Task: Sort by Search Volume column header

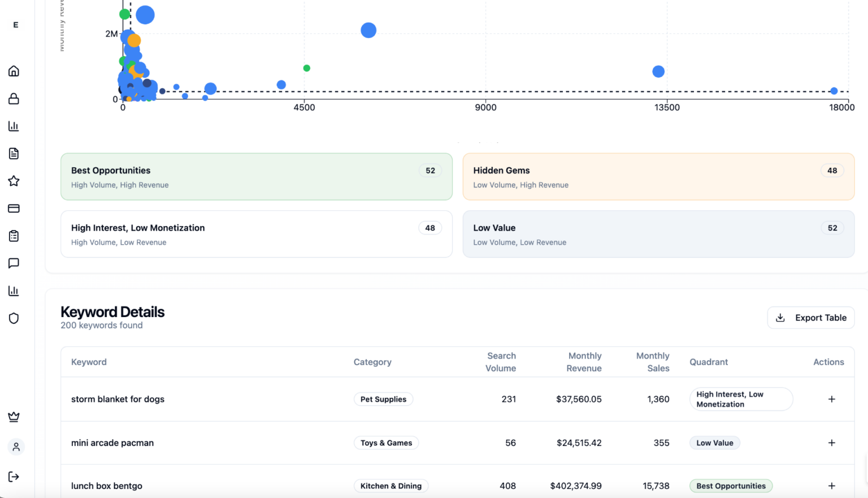Action: pos(501,362)
